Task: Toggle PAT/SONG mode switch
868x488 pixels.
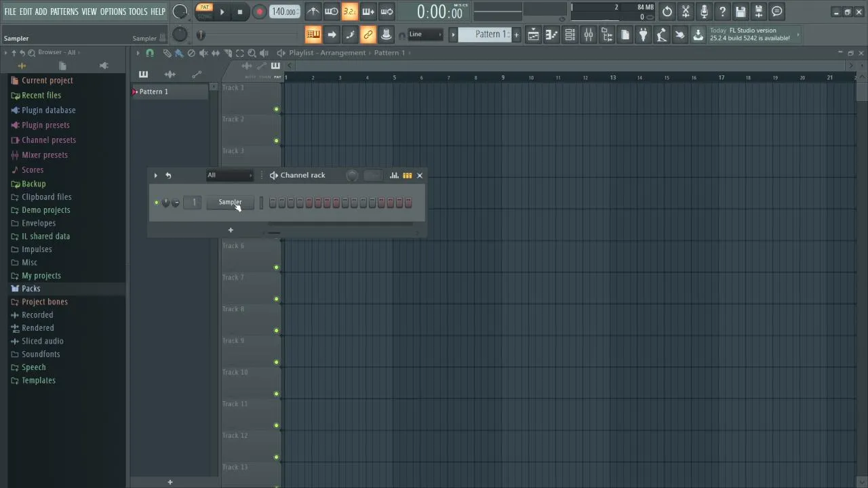Action: 204,12
